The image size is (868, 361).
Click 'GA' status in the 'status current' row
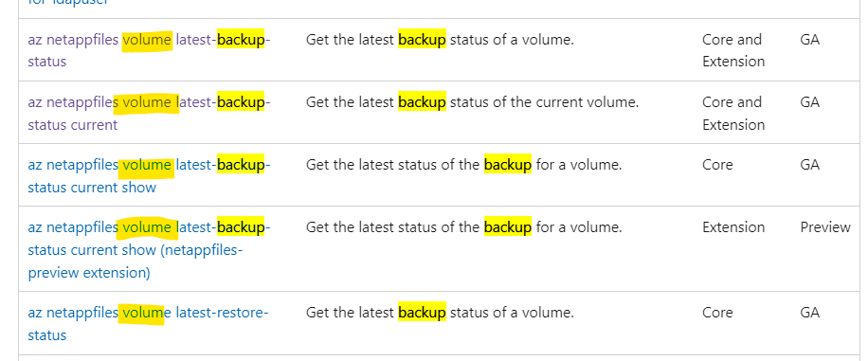pyautogui.click(x=810, y=102)
